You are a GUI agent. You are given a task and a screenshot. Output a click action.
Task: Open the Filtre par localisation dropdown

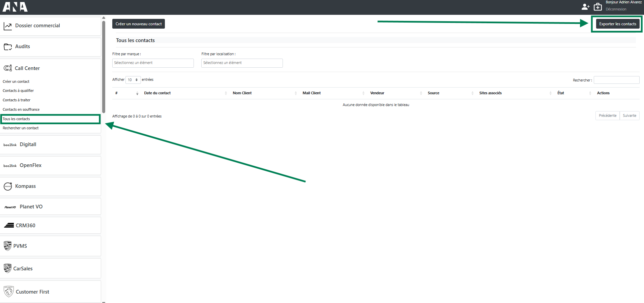pyautogui.click(x=242, y=63)
